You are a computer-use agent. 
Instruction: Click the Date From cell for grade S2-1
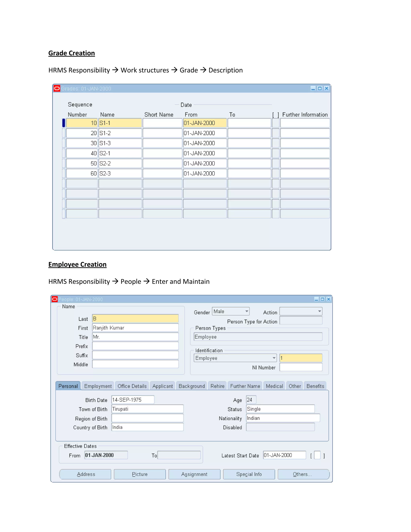205,153
